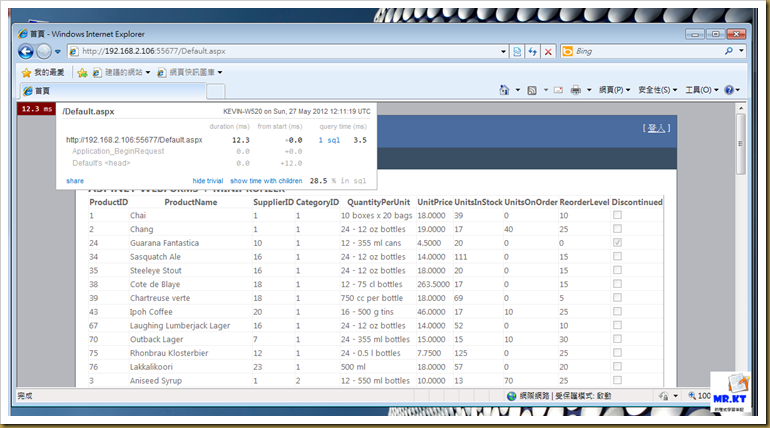770x428 pixels.
Task: Open the 安全性(S) Safety menu
Action: [658, 90]
